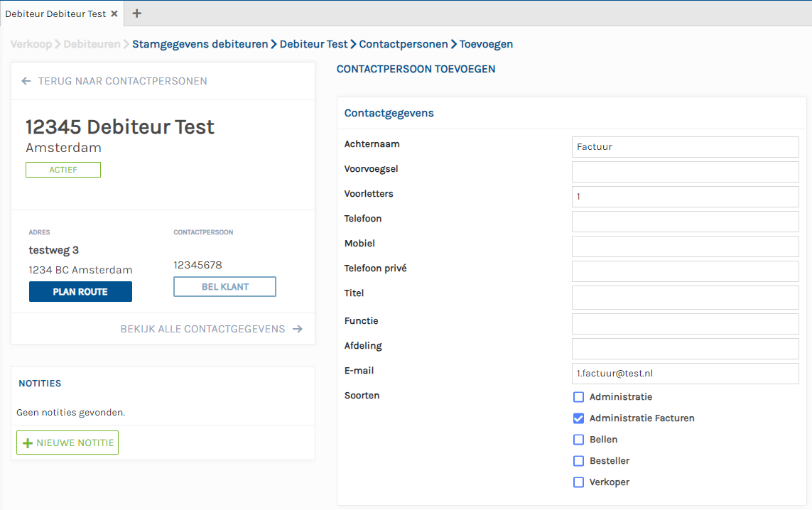
Task: Go to Stamgegevens debiteuren breadcrumb
Action: tap(200, 44)
